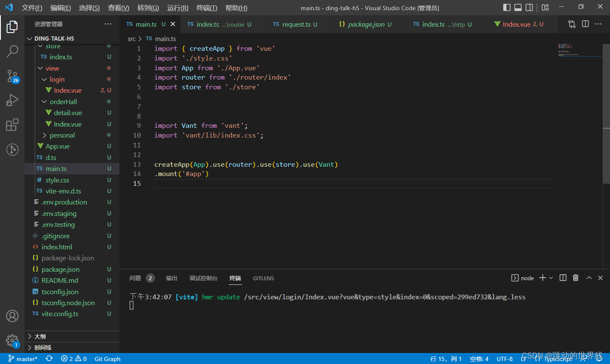Viewport: 610px width, 364px height.
Task: Open terminal launch profile dropdown arrow
Action: (x=551, y=278)
